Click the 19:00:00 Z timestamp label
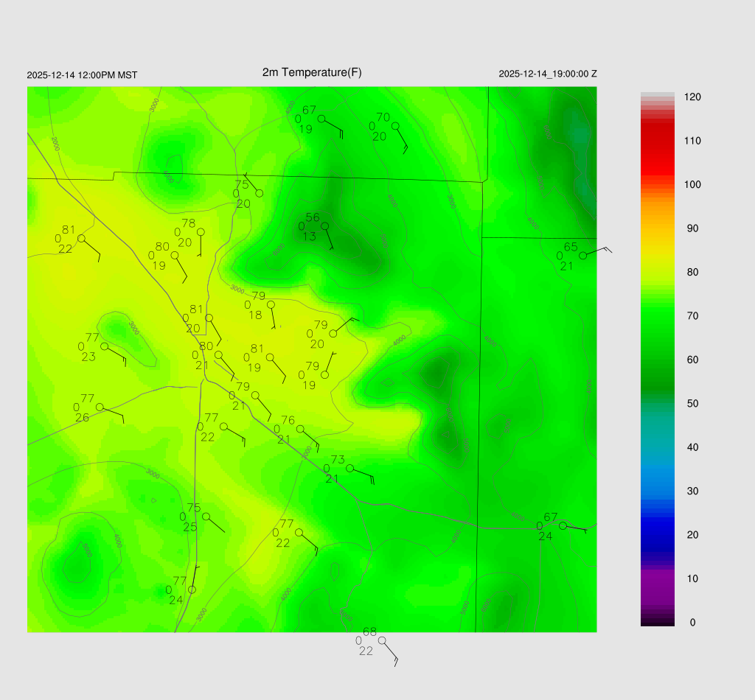 [548, 74]
